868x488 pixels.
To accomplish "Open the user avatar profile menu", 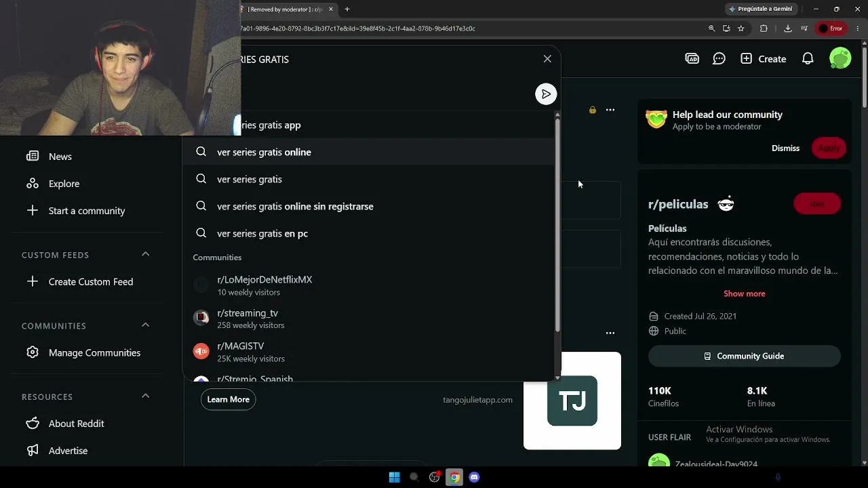I will [840, 59].
